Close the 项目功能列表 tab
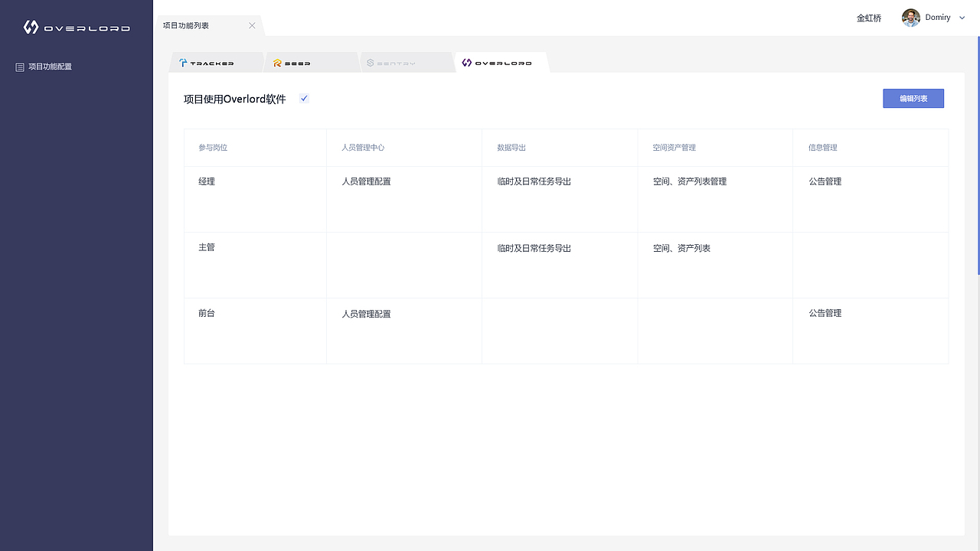 point(252,24)
